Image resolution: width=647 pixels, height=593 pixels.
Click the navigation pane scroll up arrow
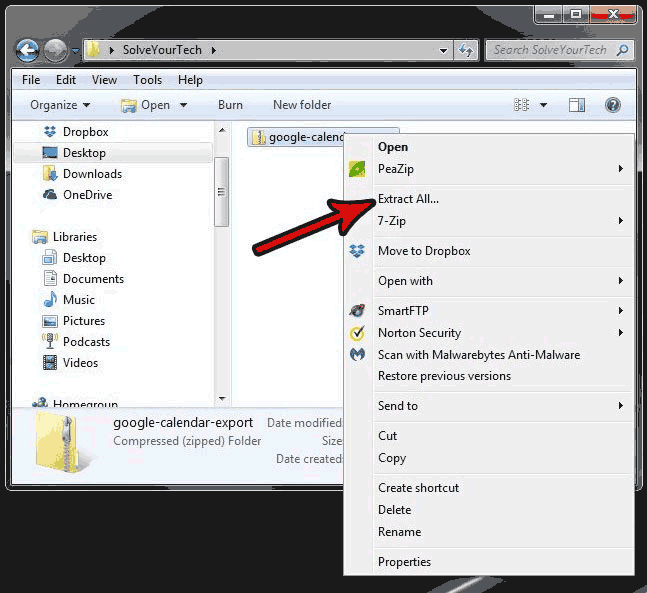point(222,130)
